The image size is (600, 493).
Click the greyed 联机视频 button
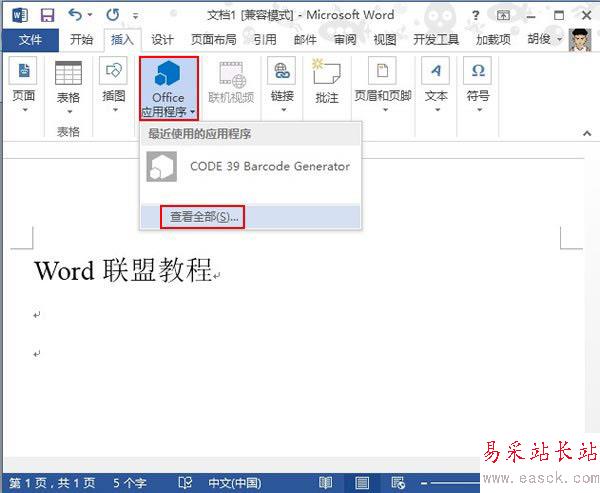(232, 83)
